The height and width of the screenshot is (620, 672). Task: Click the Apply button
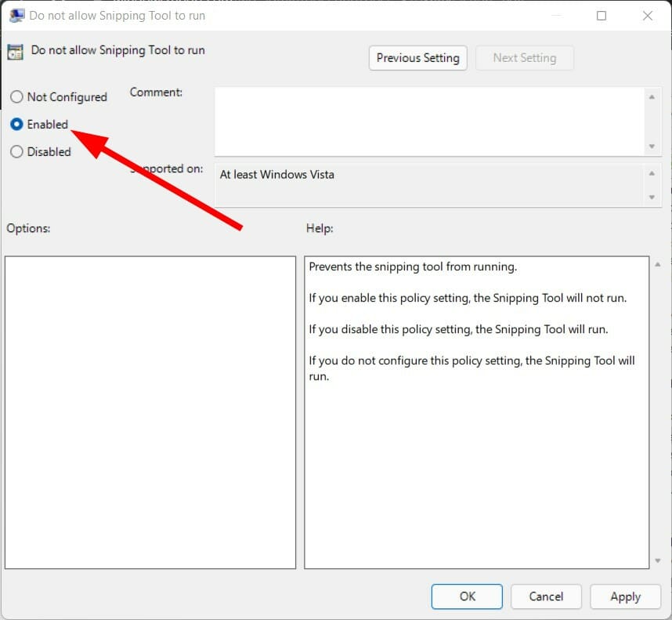[x=625, y=596]
